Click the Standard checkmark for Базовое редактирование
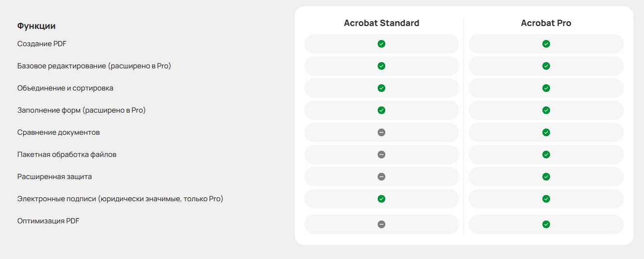Image resolution: width=644 pixels, height=259 pixels. tap(381, 66)
